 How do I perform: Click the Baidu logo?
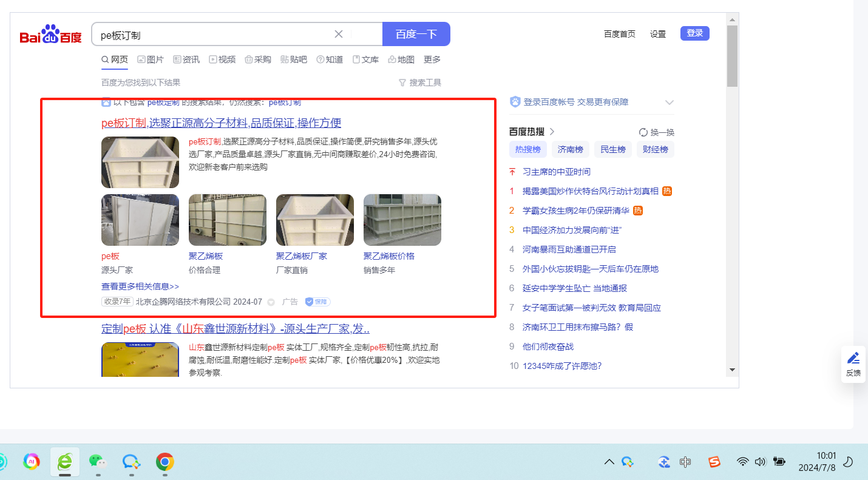coord(50,35)
